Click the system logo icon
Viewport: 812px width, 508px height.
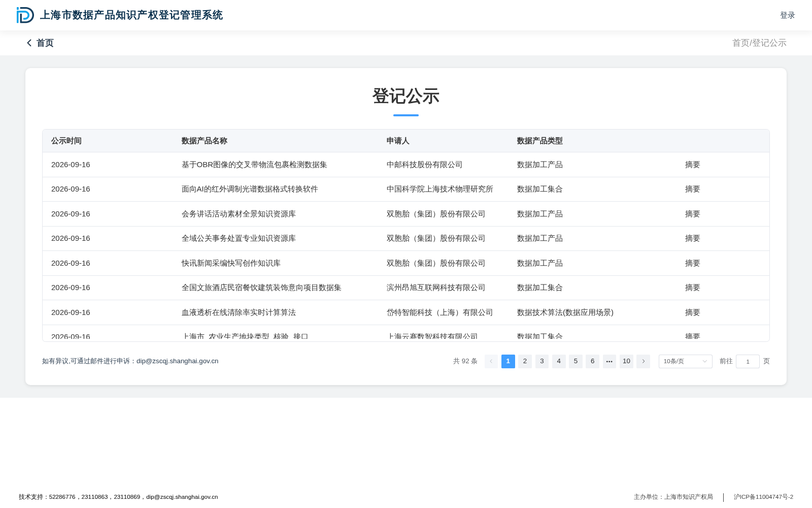tap(25, 15)
